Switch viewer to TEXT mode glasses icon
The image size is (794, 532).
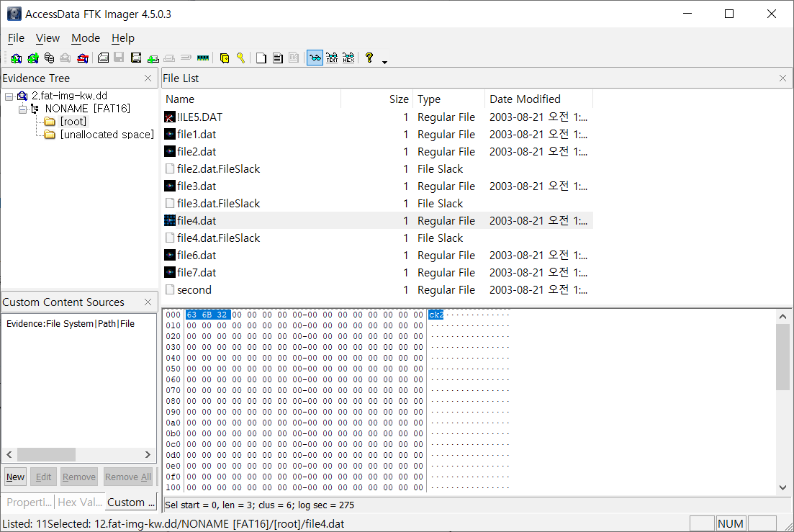point(332,58)
